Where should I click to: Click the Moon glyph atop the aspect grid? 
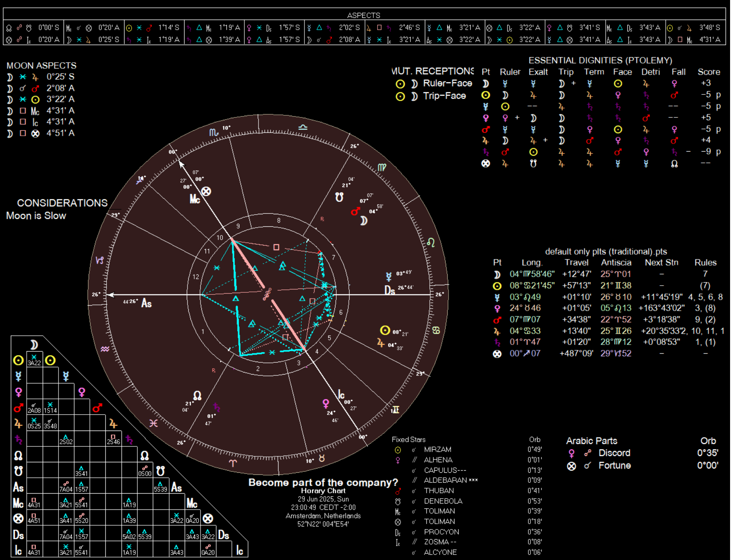pyautogui.click(x=34, y=345)
